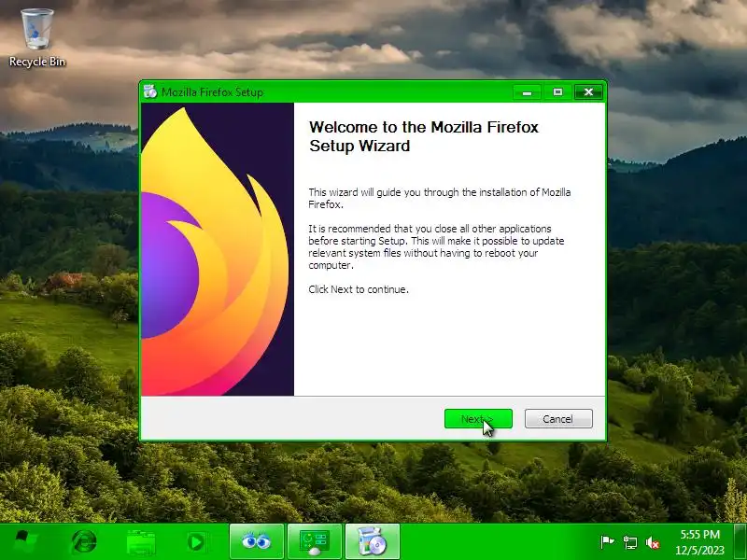Open the Action Center flag icon
This screenshot has height=560, width=747.
click(x=607, y=542)
